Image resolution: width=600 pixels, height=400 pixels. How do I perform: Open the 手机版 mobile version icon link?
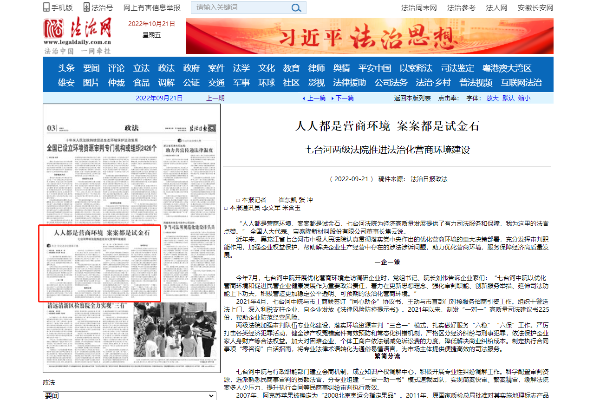click(x=61, y=5)
